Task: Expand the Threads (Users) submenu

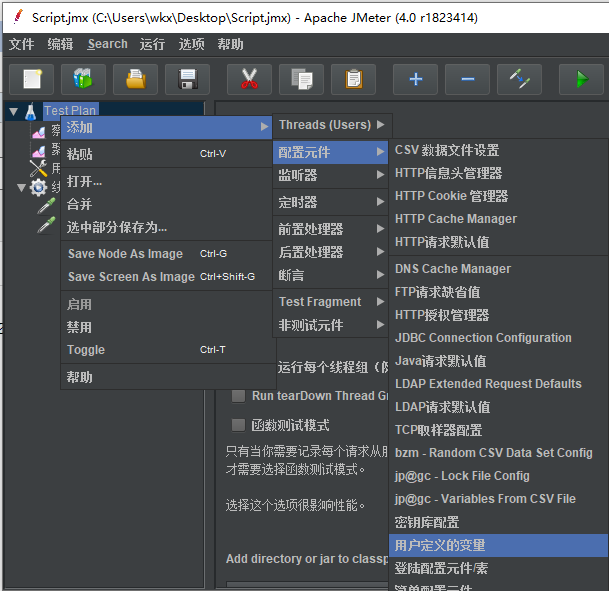Action: 332,125
